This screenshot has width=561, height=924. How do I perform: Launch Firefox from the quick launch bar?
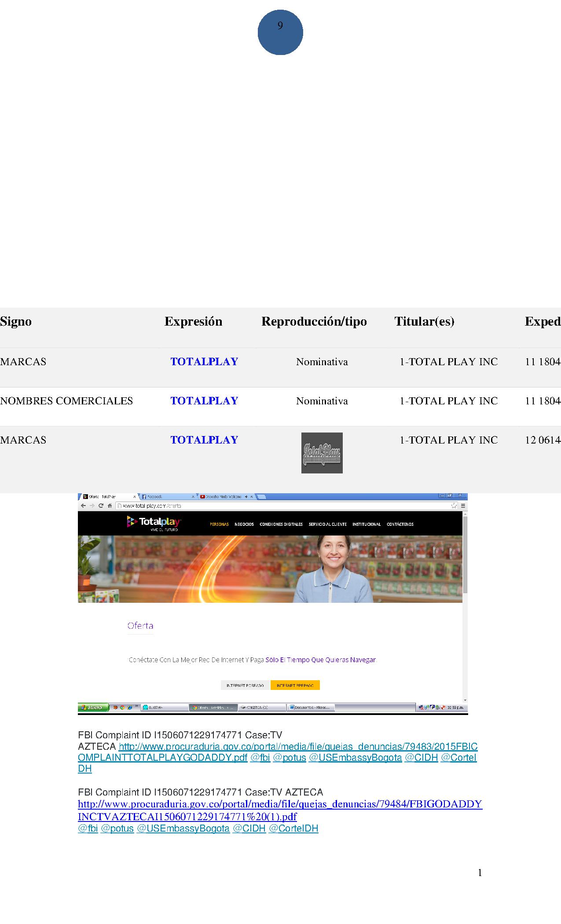115,708
